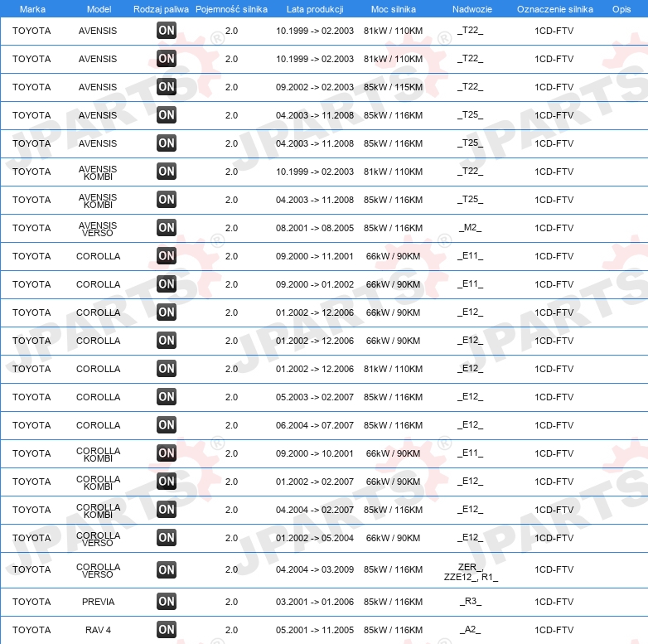Viewport: 648px width, 644px height.
Task: Select the production years 09.2002 -> 02.2003
Action: tap(315, 87)
